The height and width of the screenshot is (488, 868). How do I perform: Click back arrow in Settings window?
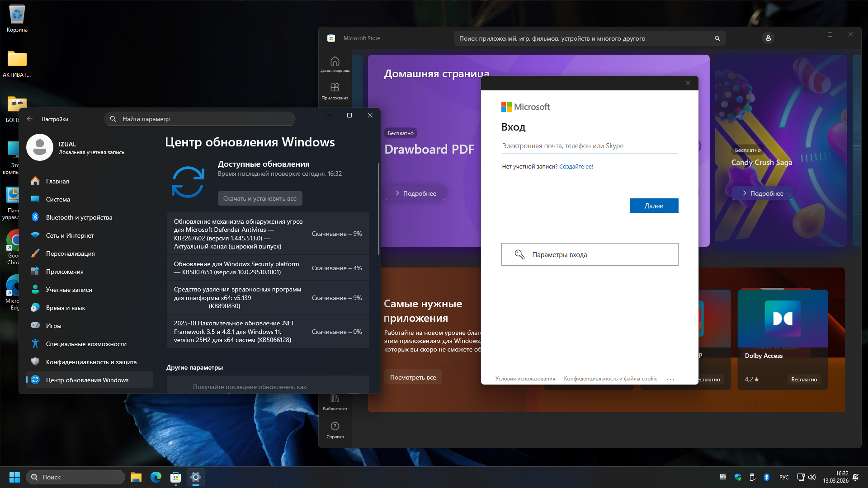[x=30, y=119]
